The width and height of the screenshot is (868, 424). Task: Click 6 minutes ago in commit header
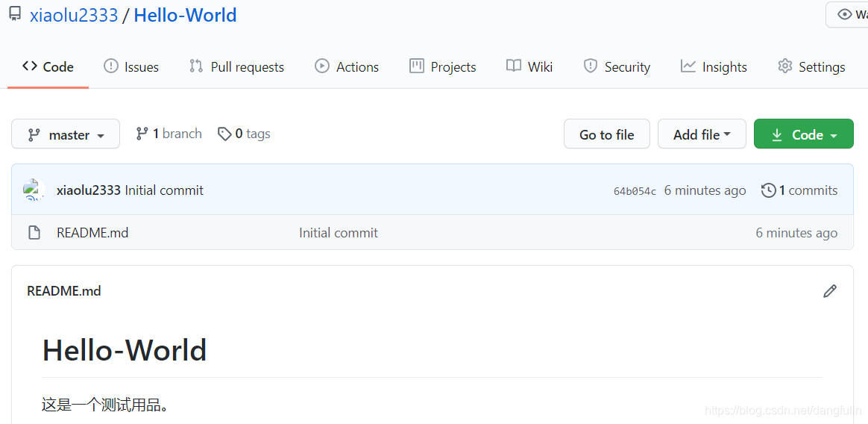tap(705, 190)
